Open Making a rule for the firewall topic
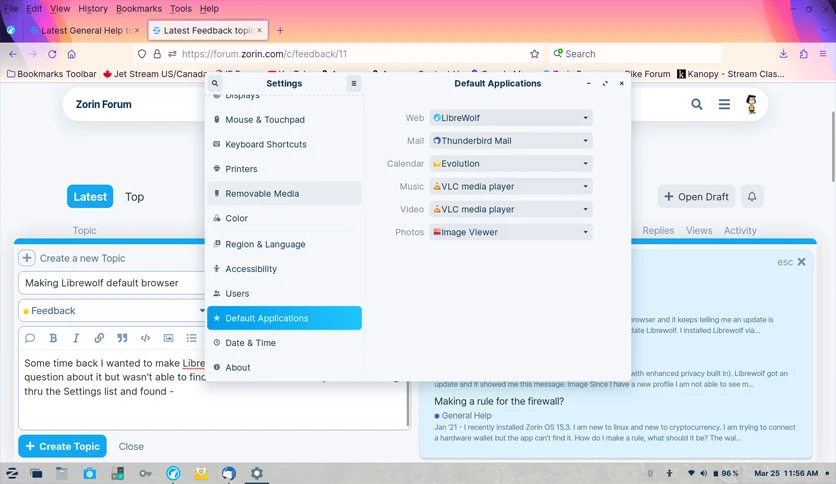 point(499,401)
